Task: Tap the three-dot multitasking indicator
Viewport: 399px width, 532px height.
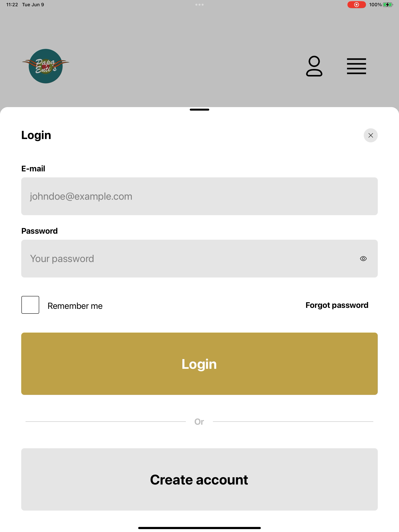Action: (x=199, y=4)
